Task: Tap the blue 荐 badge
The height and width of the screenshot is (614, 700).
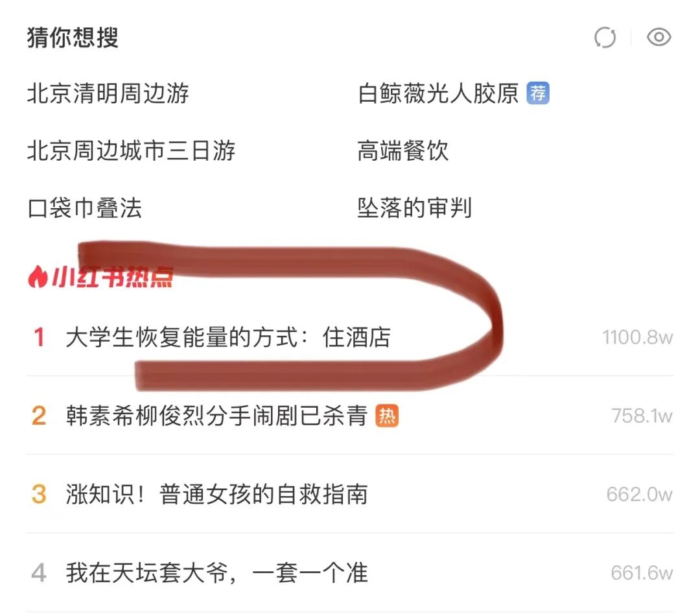Action: click(538, 93)
